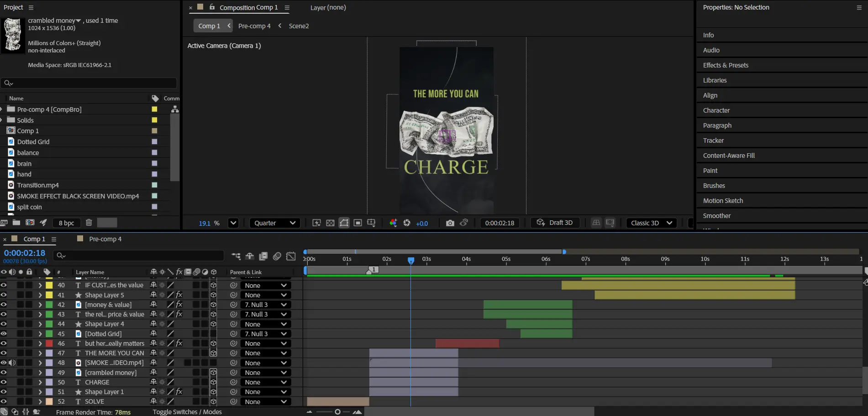Open the Classic 3D renderer dropdown

pos(651,223)
